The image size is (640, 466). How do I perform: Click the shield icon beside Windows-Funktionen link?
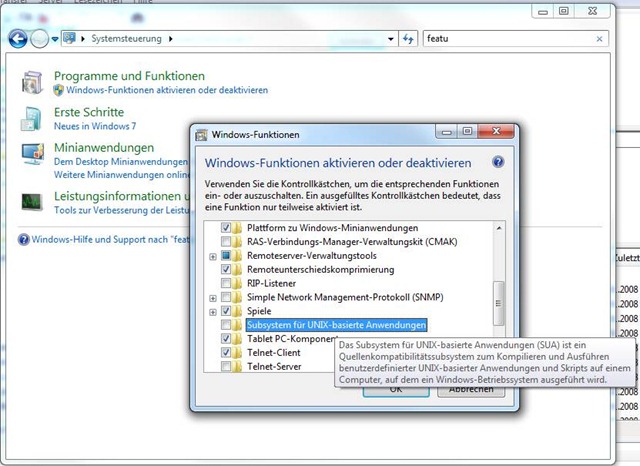[x=59, y=90]
